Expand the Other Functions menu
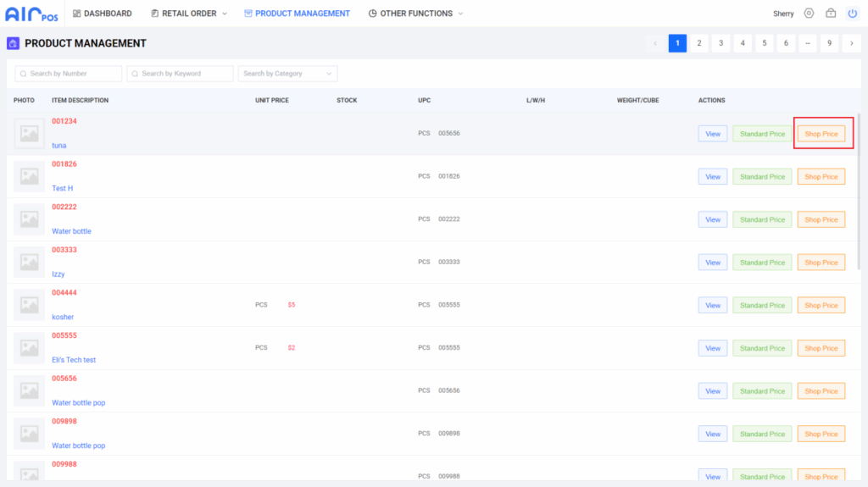Viewport: 868px width, 487px height. coord(416,14)
